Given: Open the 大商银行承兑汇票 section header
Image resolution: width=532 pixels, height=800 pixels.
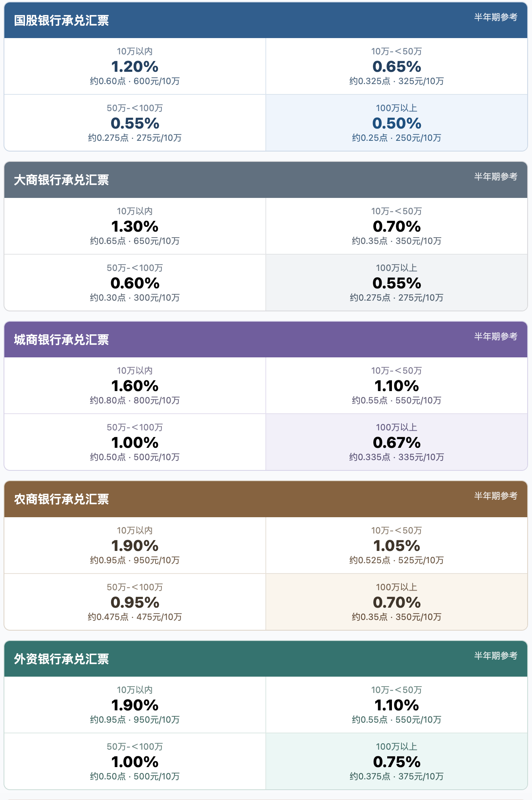Looking at the screenshot, I should [266, 180].
